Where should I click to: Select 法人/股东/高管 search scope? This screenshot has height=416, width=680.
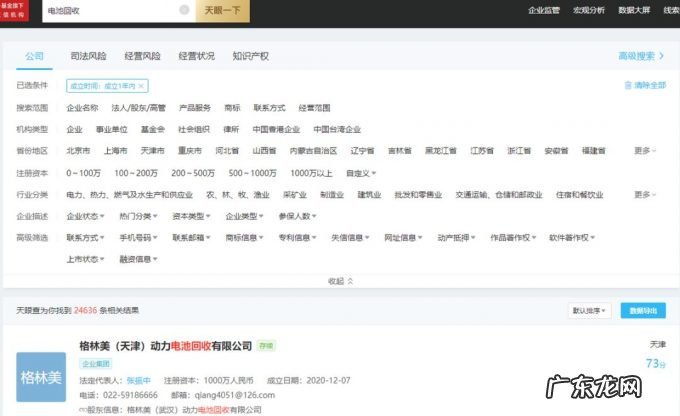(138, 108)
